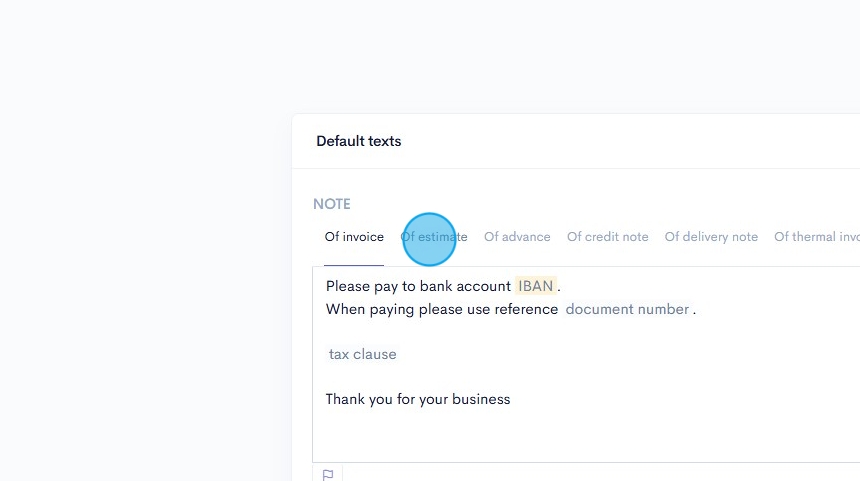Open the Of thermal invoice tab
This screenshot has height=481, width=860.
click(x=816, y=237)
